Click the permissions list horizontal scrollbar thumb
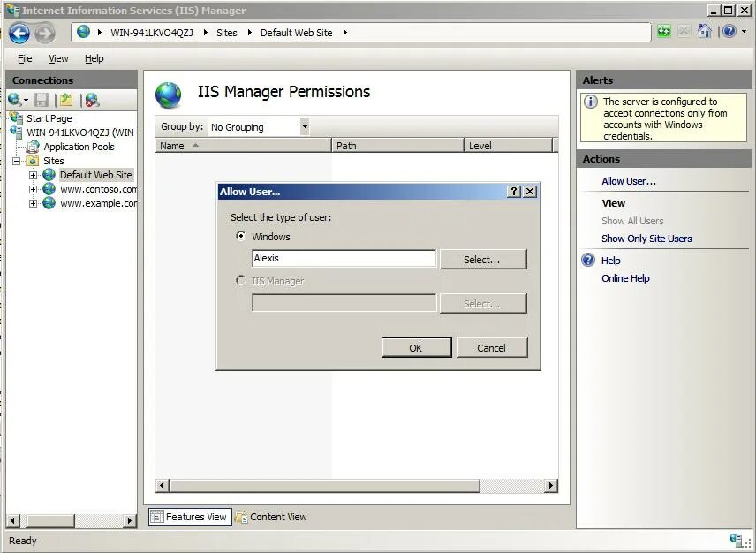The height and width of the screenshot is (553, 756). pyautogui.click(x=325, y=486)
